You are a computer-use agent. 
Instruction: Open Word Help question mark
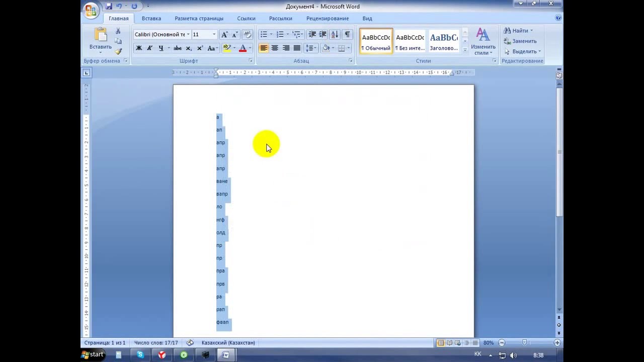(x=558, y=18)
